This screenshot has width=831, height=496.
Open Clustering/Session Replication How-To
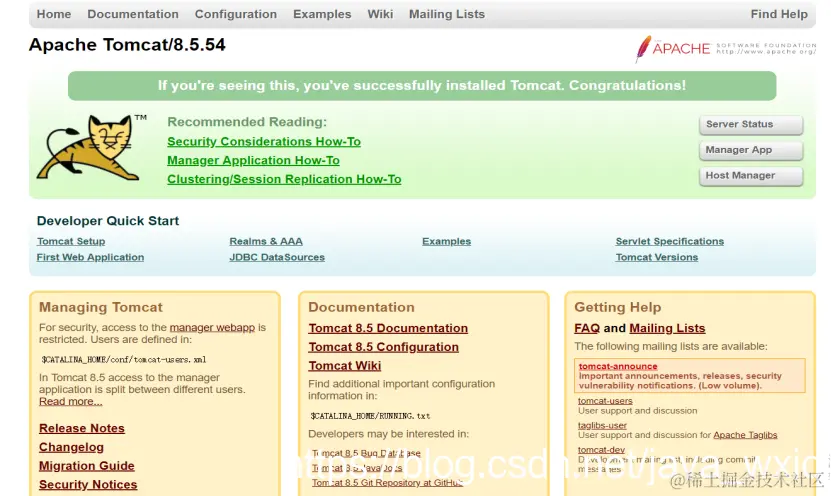tap(284, 179)
